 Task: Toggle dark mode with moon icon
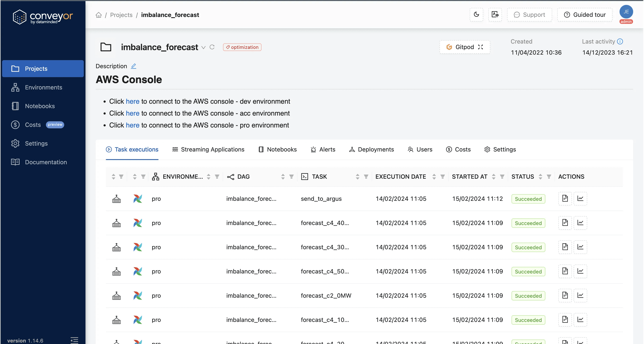click(x=476, y=14)
